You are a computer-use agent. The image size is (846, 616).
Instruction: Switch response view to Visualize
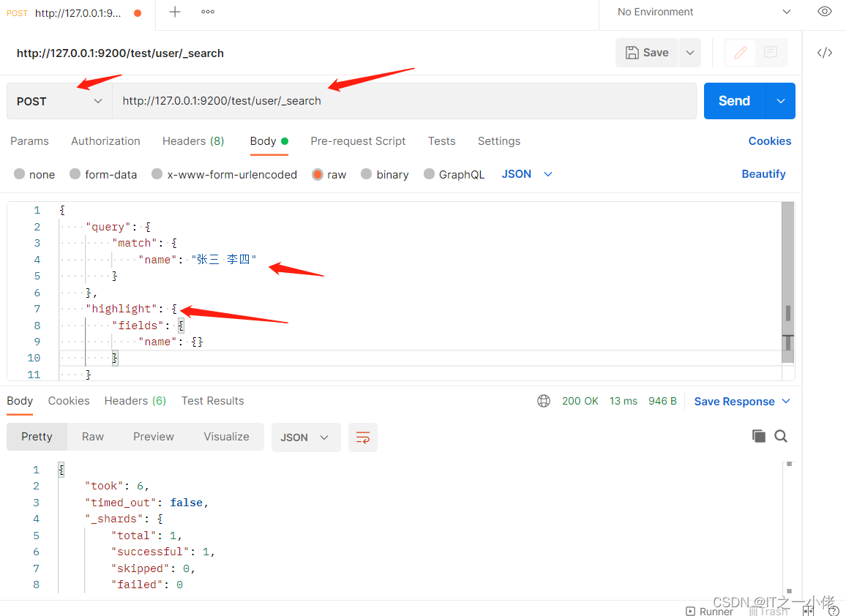[227, 436]
